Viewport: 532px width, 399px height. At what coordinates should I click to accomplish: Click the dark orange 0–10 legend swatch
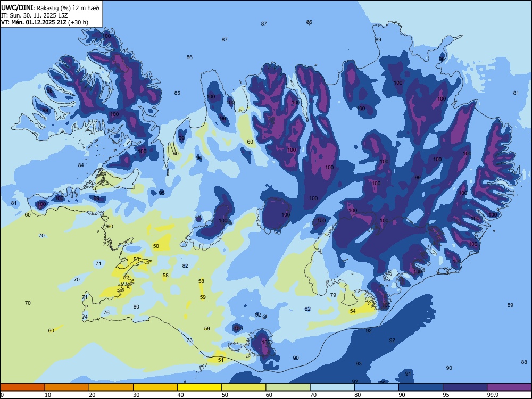(x=22, y=387)
